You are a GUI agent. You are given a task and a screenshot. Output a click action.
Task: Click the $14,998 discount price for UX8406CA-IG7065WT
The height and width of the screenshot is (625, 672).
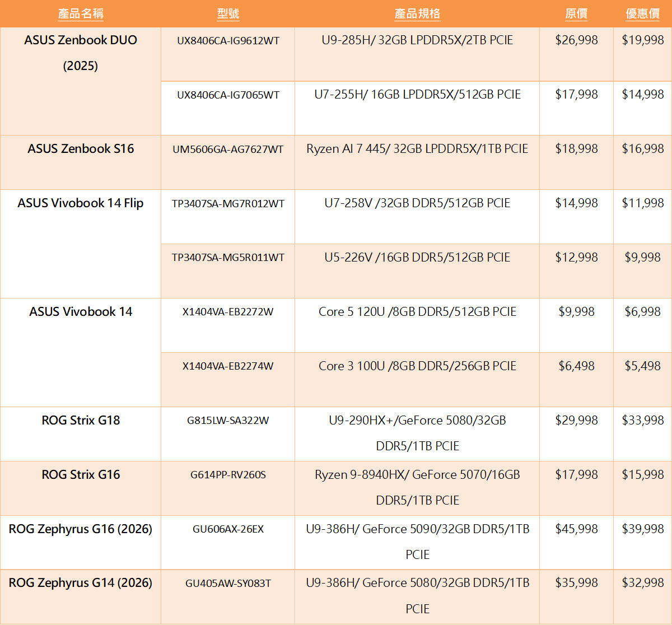(x=642, y=95)
